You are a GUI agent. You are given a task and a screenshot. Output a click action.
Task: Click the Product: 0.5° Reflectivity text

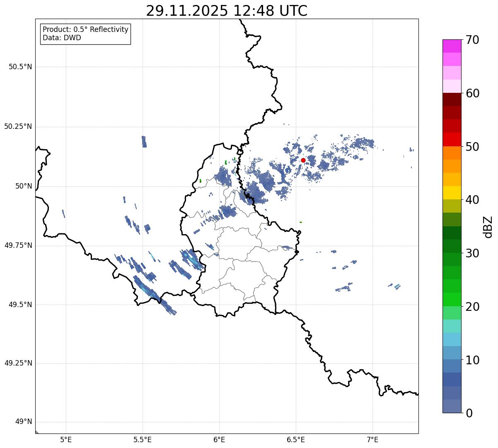coord(85,30)
